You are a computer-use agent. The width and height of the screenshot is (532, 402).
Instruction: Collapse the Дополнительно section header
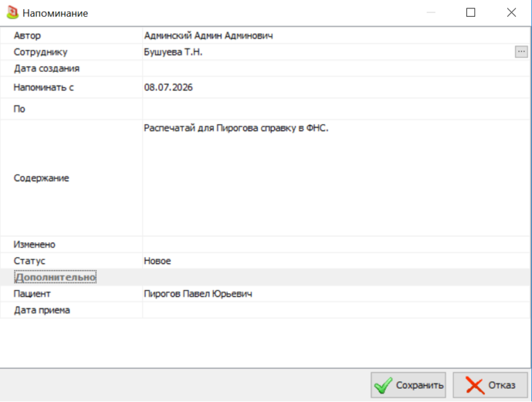pos(55,277)
